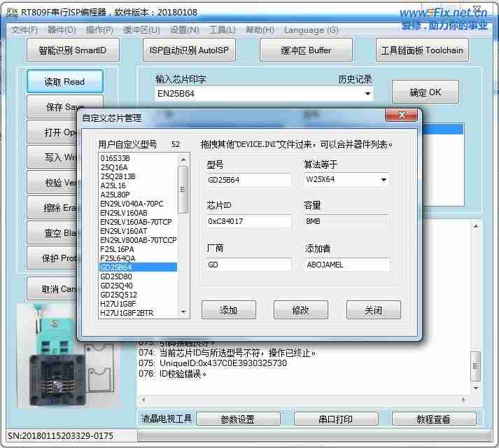
Task: Click the 参数设置 button
Action: pyautogui.click(x=238, y=419)
